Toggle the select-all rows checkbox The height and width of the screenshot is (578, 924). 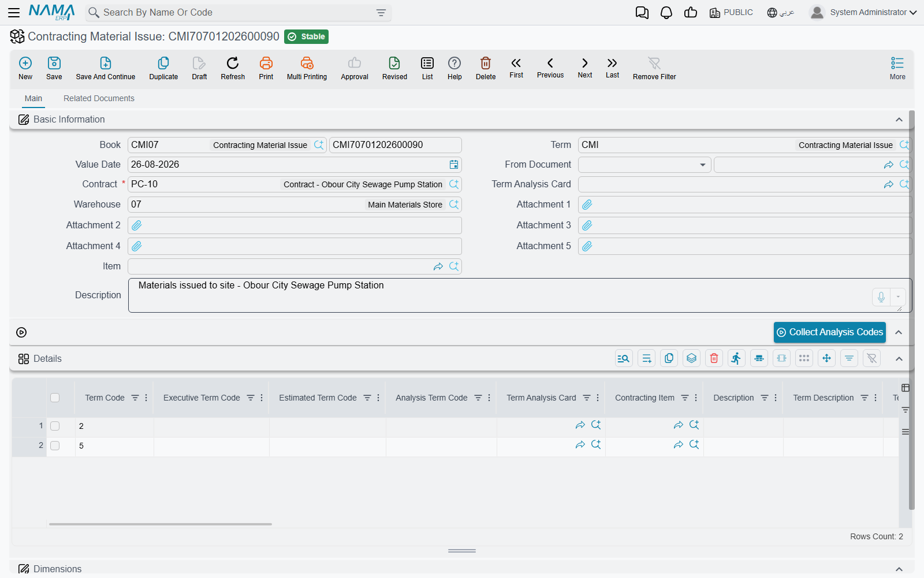55,398
